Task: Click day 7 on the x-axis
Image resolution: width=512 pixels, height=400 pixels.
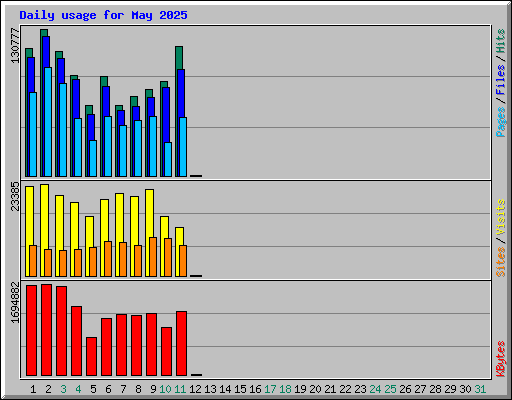Action: pyautogui.click(x=123, y=389)
